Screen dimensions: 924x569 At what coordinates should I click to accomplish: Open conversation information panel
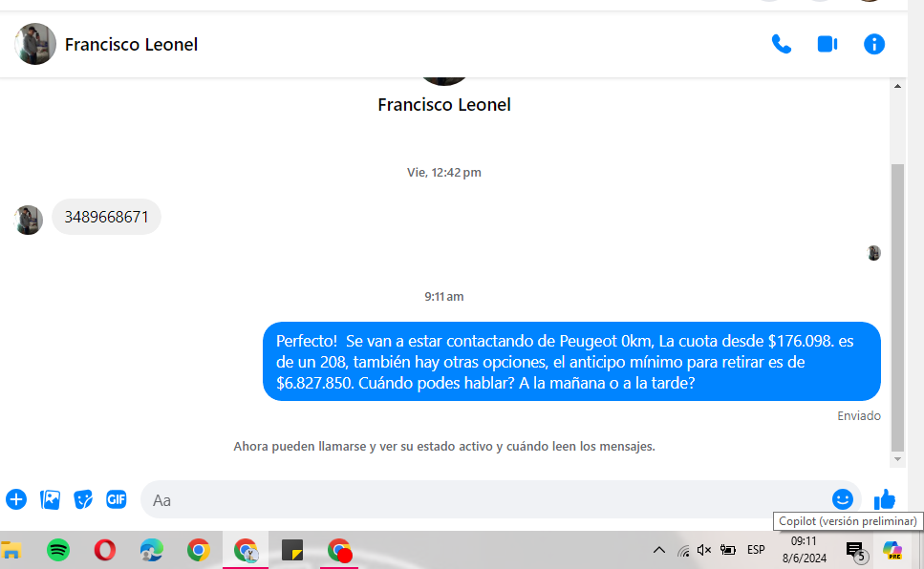pyautogui.click(x=874, y=44)
